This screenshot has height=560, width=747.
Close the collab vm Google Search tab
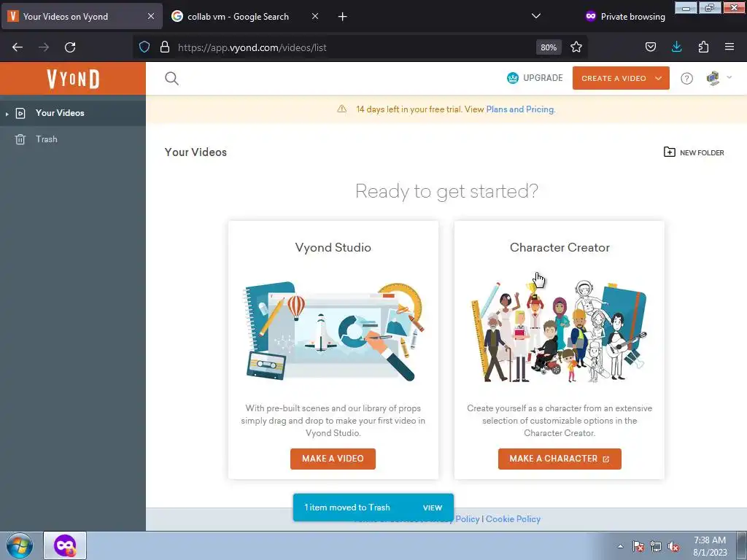click(315, 16)
